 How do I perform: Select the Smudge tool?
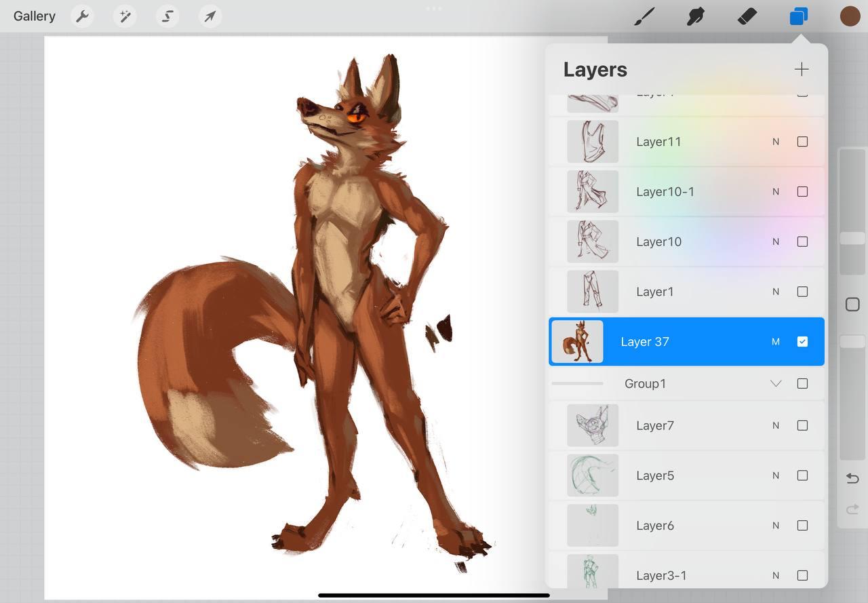pyautogui.click(x=695, y=16)
